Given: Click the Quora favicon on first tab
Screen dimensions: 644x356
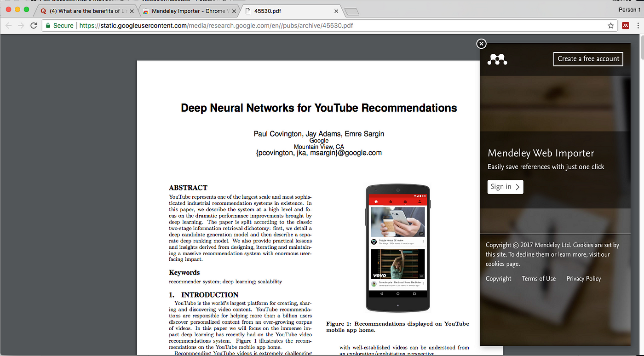Looking at the screenshot, I should (44, 11).
